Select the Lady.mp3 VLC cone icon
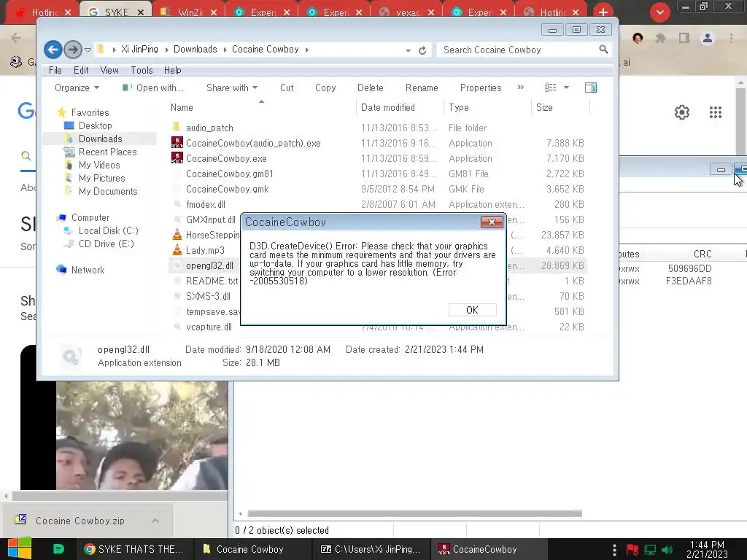Screen dimensions: 747x560 [177, 249]
